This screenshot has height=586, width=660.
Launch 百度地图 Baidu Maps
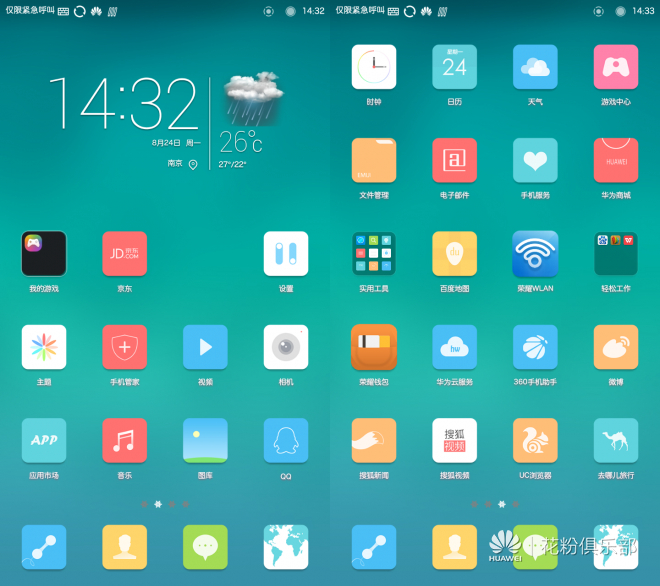455,253
